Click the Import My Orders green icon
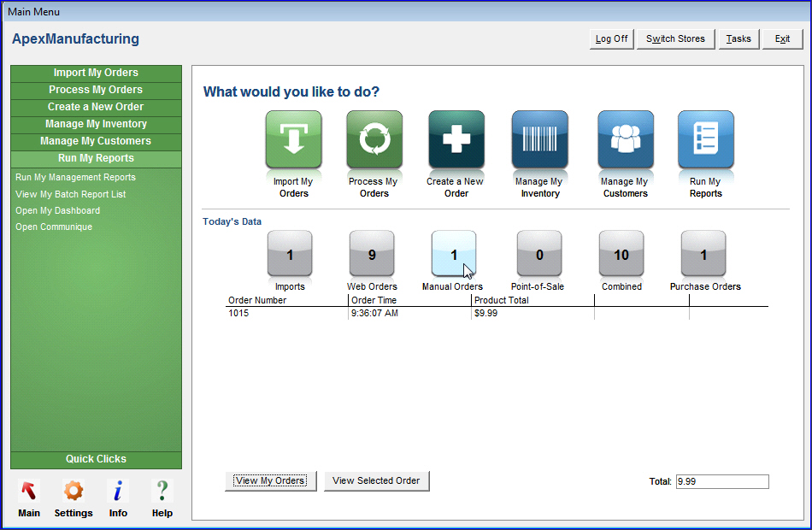The height and width of the screenshot is (530, 812). (x=293, y=139)
